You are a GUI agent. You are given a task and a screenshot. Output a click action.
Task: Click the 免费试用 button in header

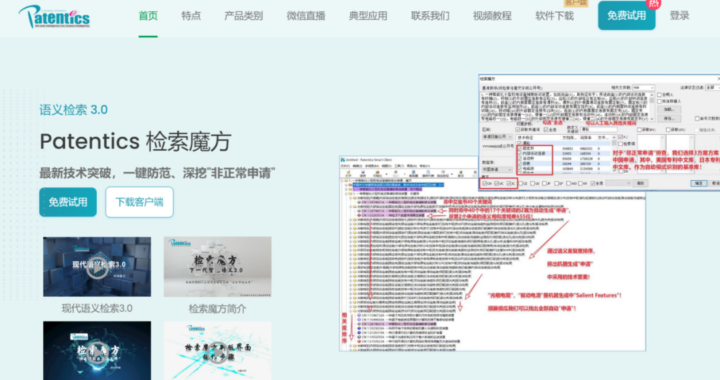pyautogui.click(x=626, y=16)
